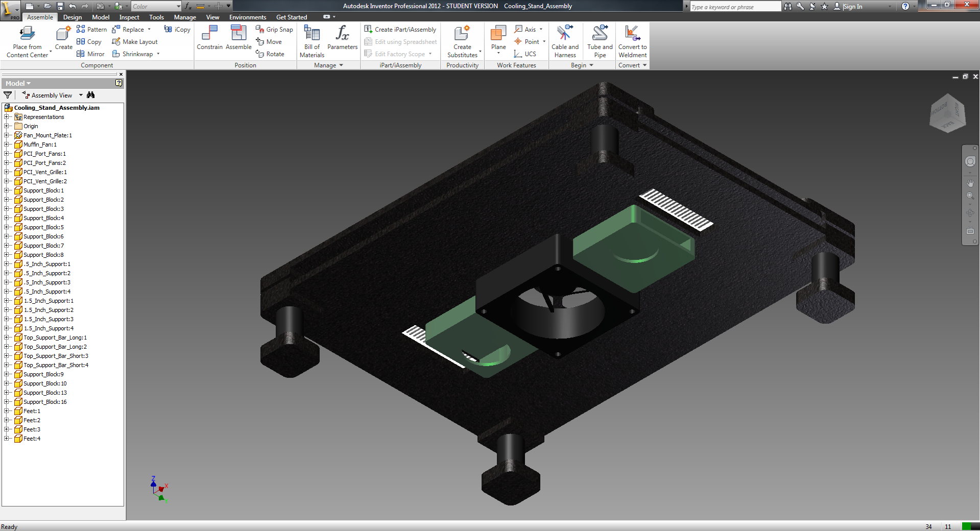This screenshot has height=531, width=980.
Task: Select the Mirror component tool
Action: 90,54
